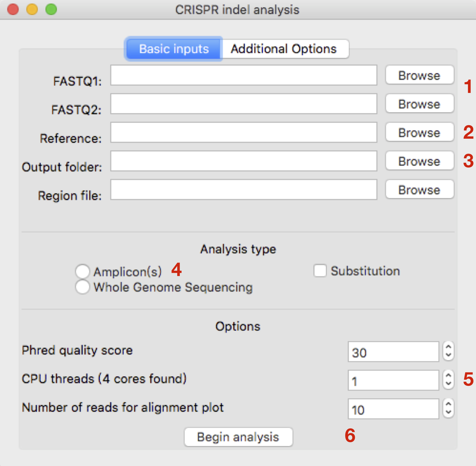Click Browse button for FASTQ1
The width and height of the screenshot is (476, 466).
[x=419, y=75]
